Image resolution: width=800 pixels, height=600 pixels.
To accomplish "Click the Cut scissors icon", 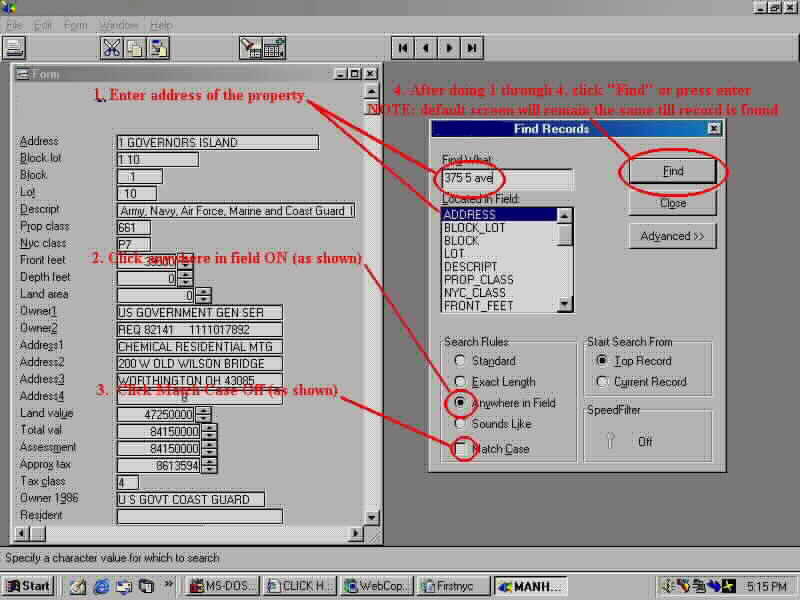I will pos(111,47).
